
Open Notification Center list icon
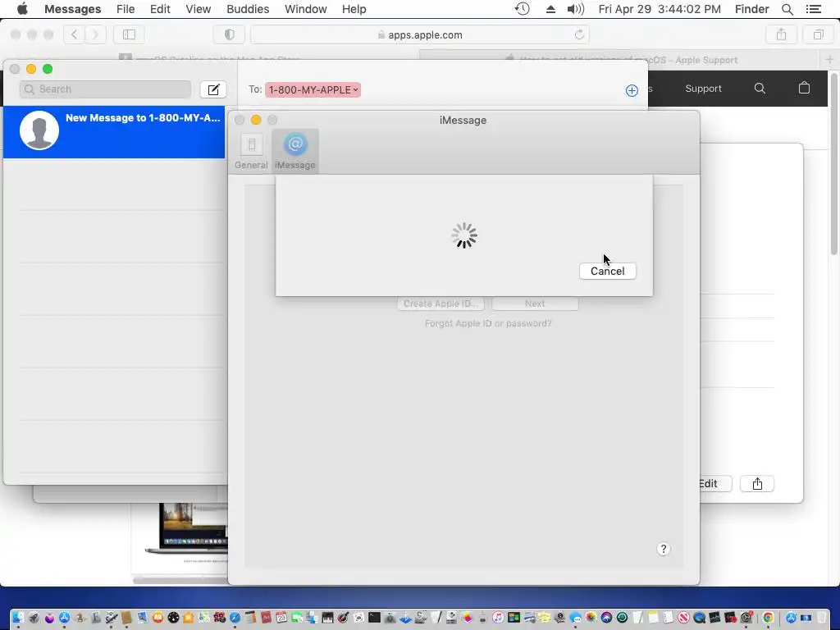coord(813,9)
